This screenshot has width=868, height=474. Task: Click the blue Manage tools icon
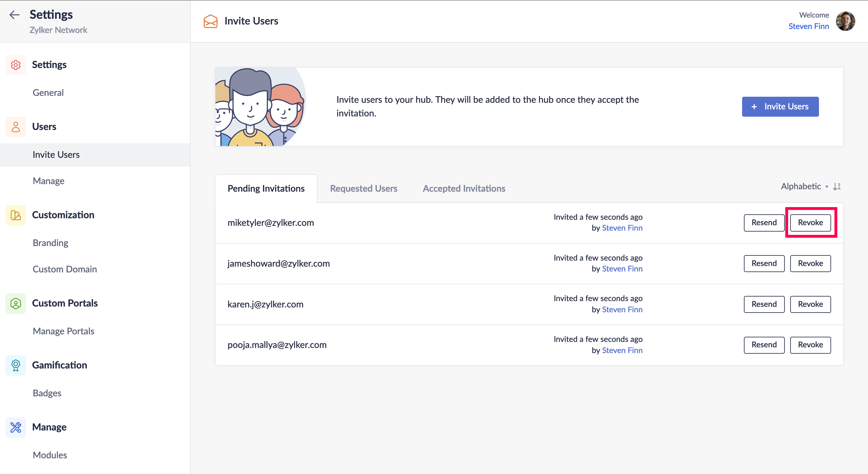pos(15,427)
